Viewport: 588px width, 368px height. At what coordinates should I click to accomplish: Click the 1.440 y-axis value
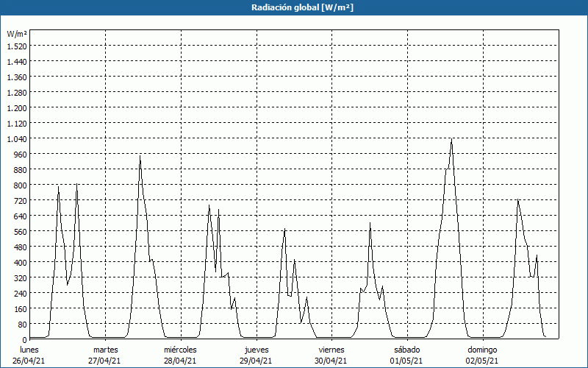(17, 62)
